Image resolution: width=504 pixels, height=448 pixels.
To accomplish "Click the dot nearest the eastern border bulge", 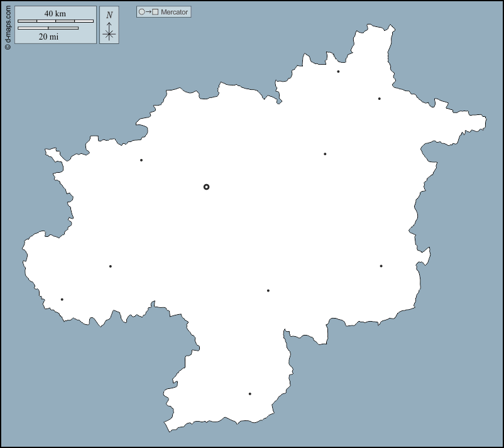I will pyautogui.click(x=381, y=266).
